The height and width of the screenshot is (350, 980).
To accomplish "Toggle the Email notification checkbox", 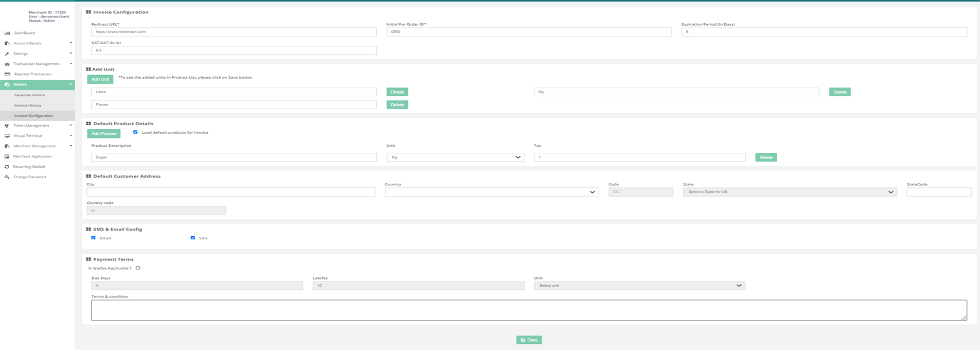I will [x=93, y=238].
